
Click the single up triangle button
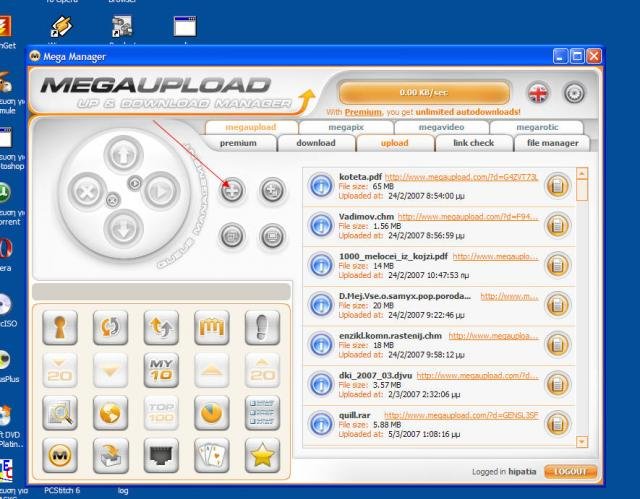[212, 370]
